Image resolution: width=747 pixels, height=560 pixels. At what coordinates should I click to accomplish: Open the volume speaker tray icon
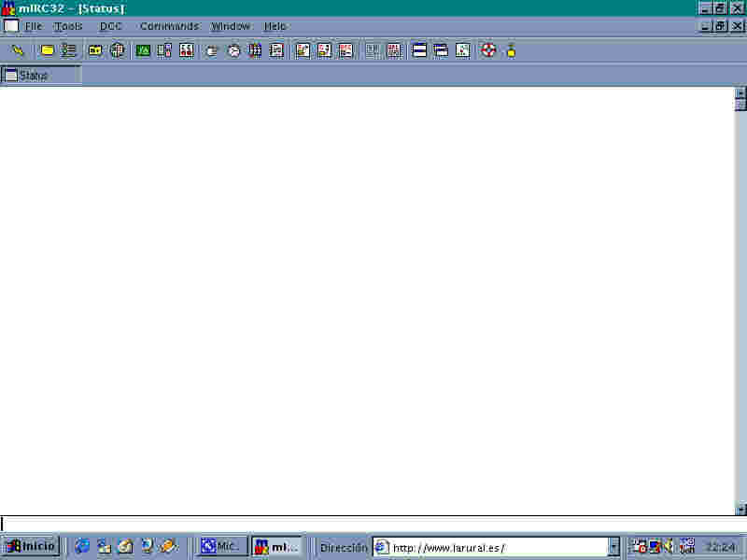(x=669, y=546)
